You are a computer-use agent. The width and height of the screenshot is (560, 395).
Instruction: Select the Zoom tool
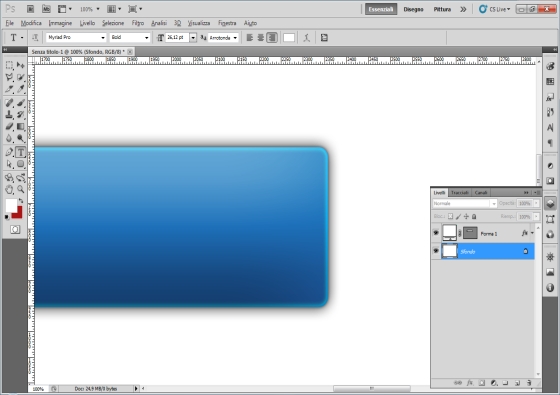(21, 189)
